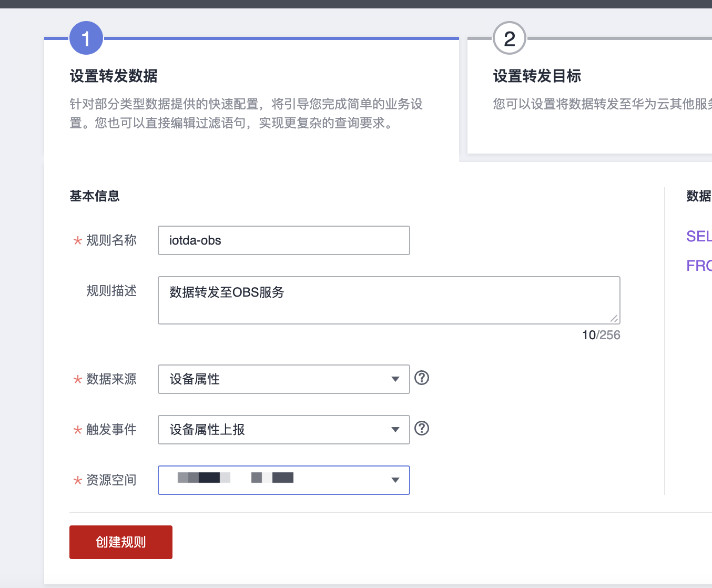
Task: Click help icon next to 触发事件 dropdown
Action: tap(422, 428)
